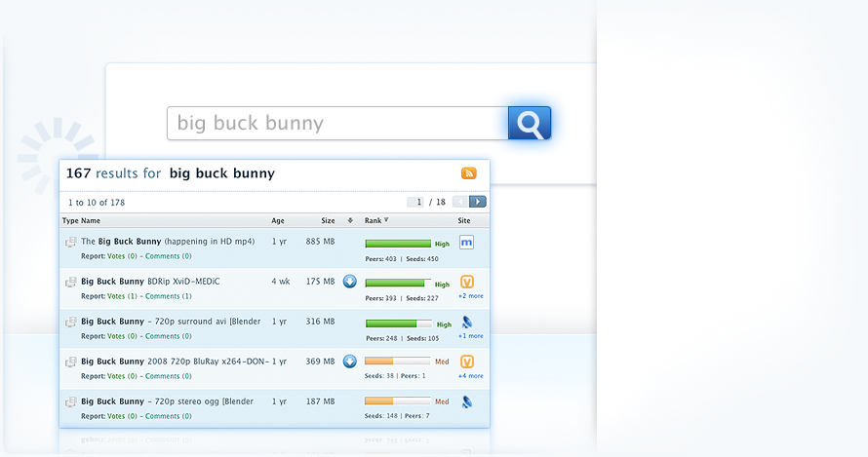Click Comments (0) on 720p stereo ogg result
Image resolution: width=868 pixels, height=457 pixels.
169,416
